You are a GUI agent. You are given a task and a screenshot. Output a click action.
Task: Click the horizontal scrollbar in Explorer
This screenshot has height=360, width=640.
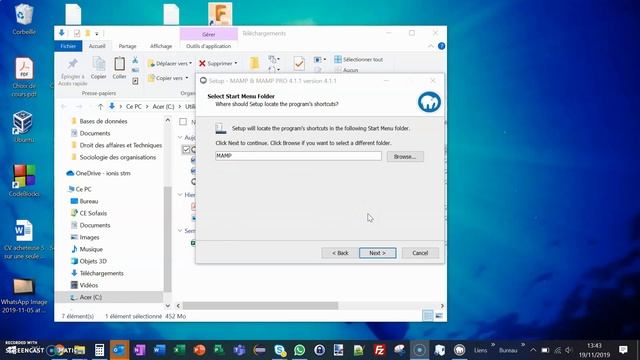[x=260, y=306]
